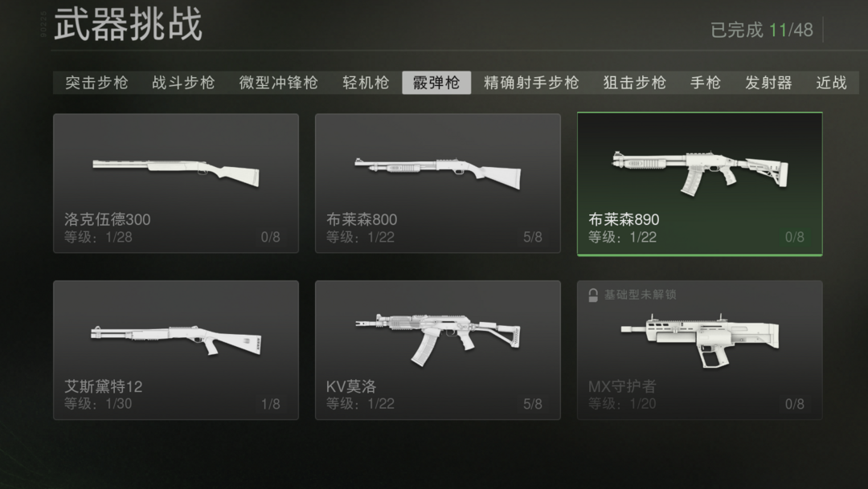868x489 pixels.
Task: Open the 近战 tab
Action: point(832,83)
